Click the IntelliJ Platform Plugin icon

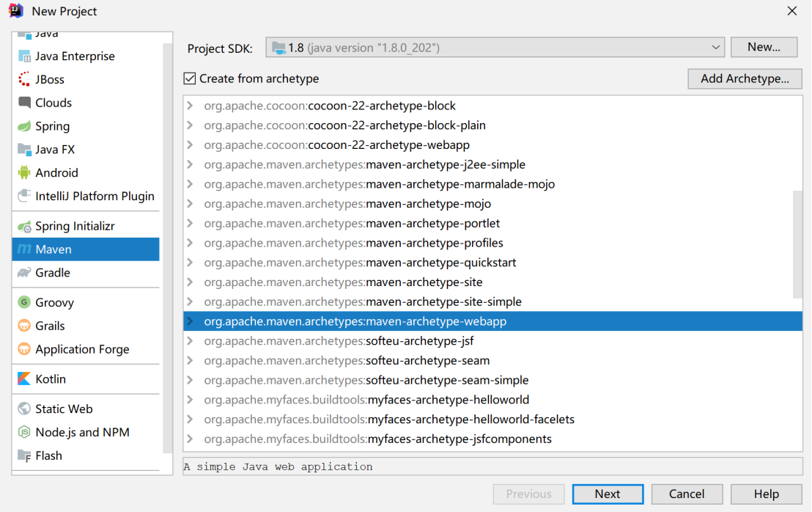[x=24, y=196]
